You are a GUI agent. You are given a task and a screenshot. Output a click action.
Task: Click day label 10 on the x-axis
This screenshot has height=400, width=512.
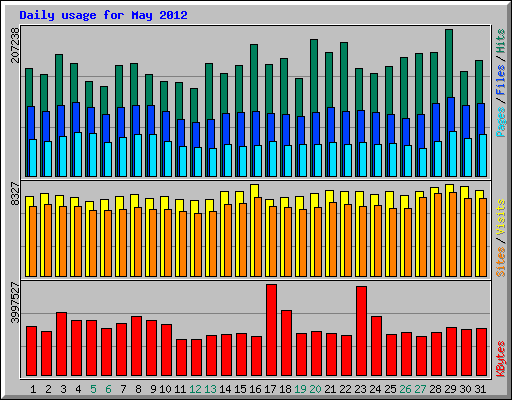coord(165,389)
